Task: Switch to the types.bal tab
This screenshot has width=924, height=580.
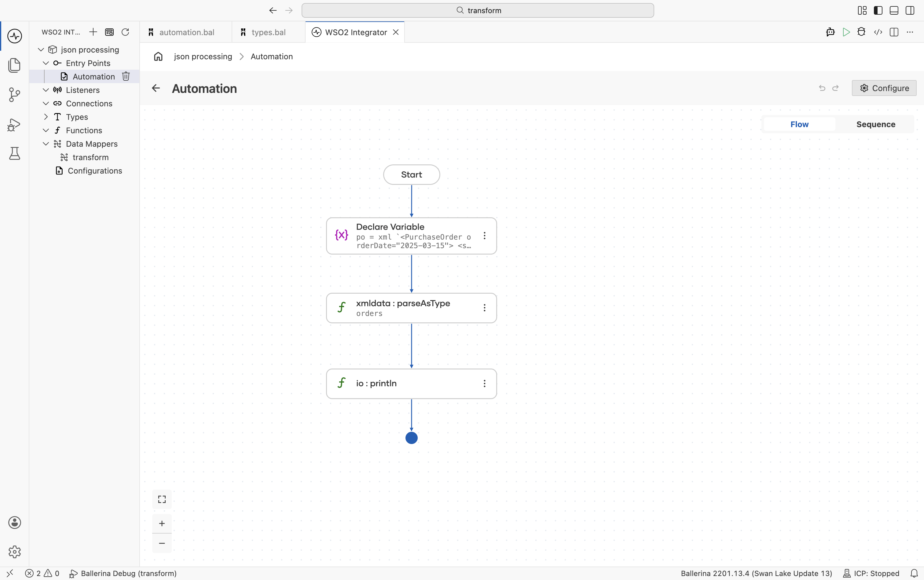Action: point(269,32)
